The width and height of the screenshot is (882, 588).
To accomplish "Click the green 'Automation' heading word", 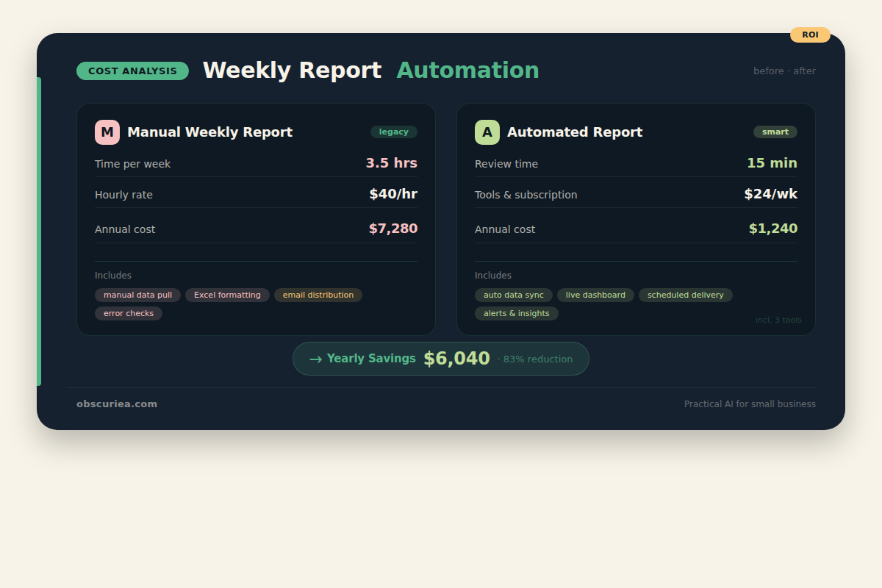I will tap(468, 71).
